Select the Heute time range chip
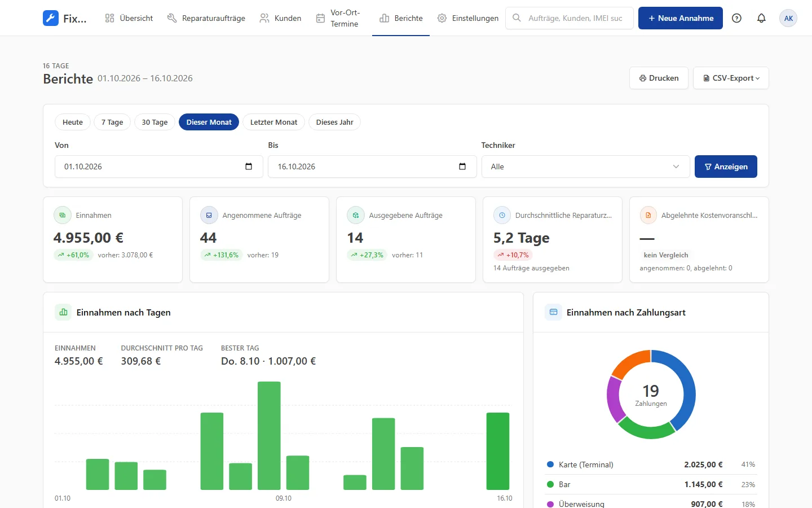 coord(73,122)
